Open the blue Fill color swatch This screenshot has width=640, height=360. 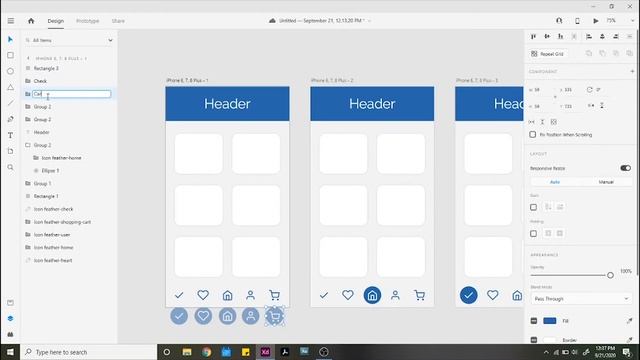[549, 321]
